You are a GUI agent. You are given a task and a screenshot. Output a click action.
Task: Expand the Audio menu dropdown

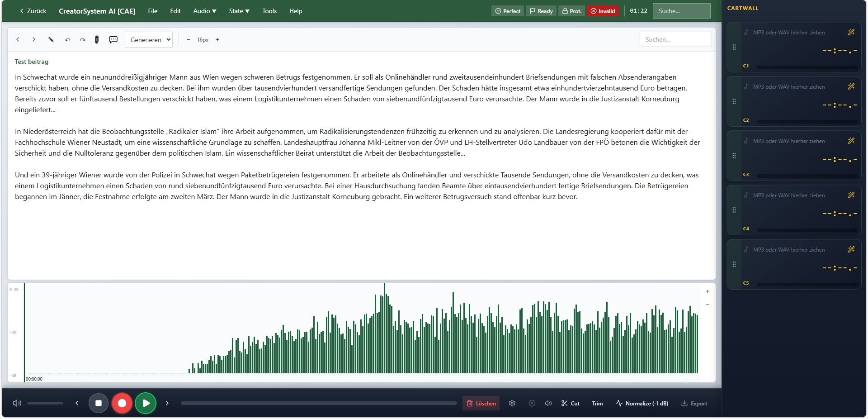tap(204, 11)
